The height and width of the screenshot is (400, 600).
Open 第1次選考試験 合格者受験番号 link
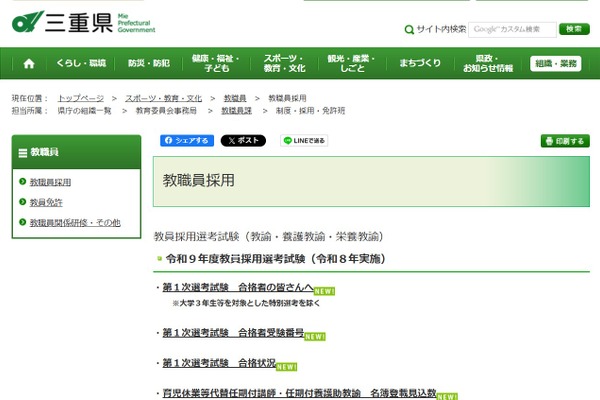[x=233, y=333]
